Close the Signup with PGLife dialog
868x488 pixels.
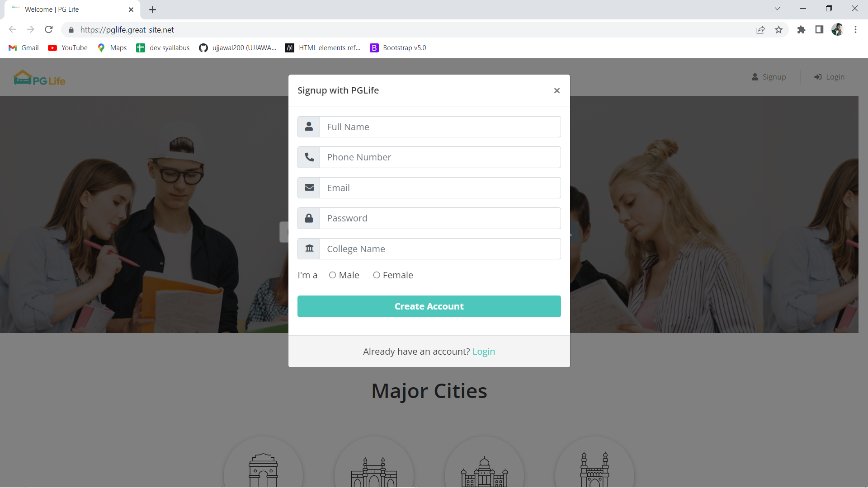(x=557, y=91)
